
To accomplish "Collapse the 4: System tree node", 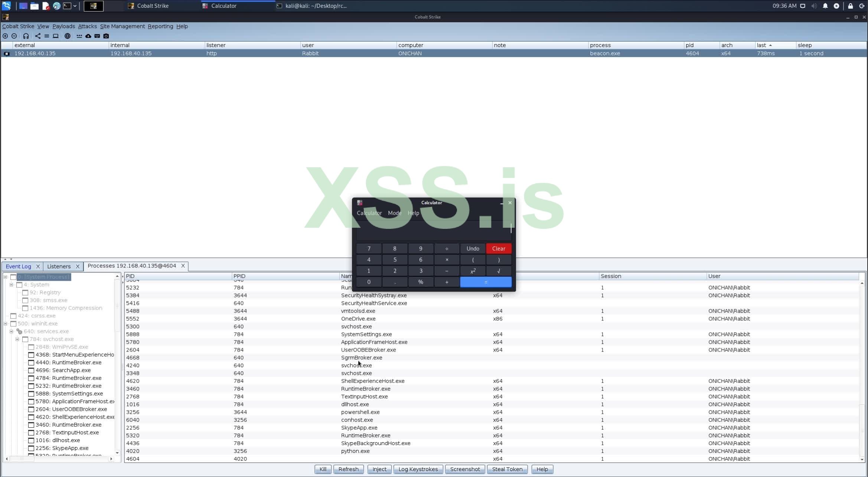I will click(12, 284).
